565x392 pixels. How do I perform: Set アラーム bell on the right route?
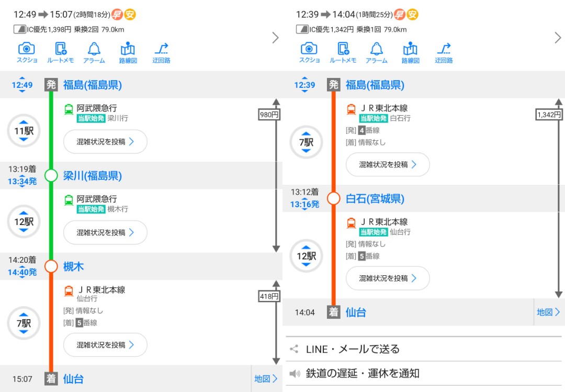376,53
